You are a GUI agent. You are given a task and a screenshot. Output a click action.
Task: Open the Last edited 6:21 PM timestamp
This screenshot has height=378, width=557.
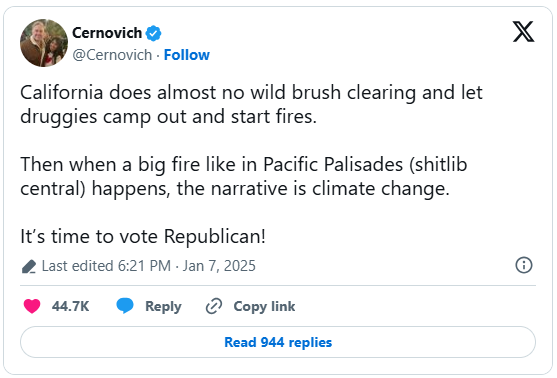pyautogui.click(x=106, y=266)
